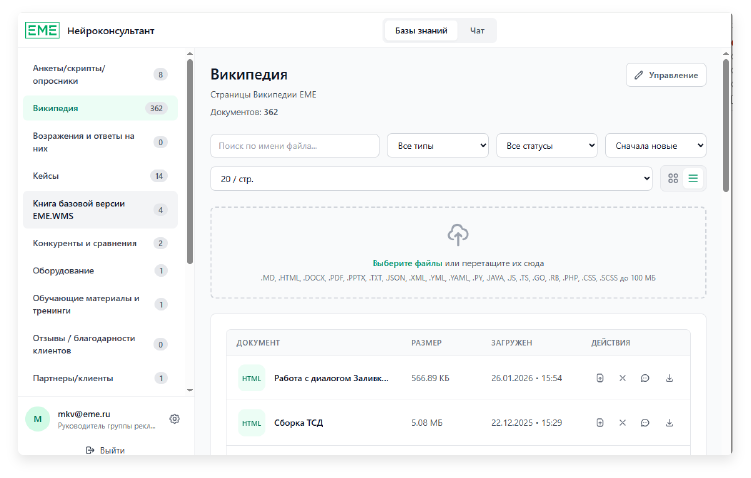The height and width of the screenshot is (478, 751).
Task: Switch to grid view layout
Action: tap(673, 178)
